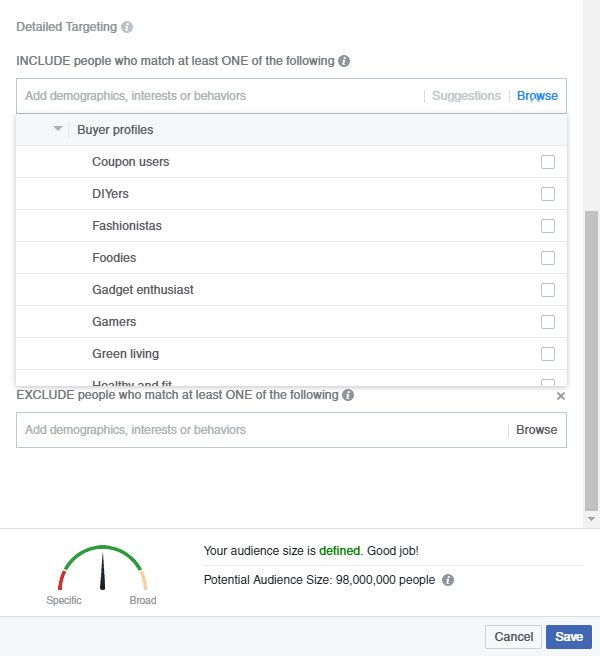The height and width of the screenshot is (656, 600).
Task: Check the Gadget enthusiast option
Action: pyautogui.click(x=548, y=290)
